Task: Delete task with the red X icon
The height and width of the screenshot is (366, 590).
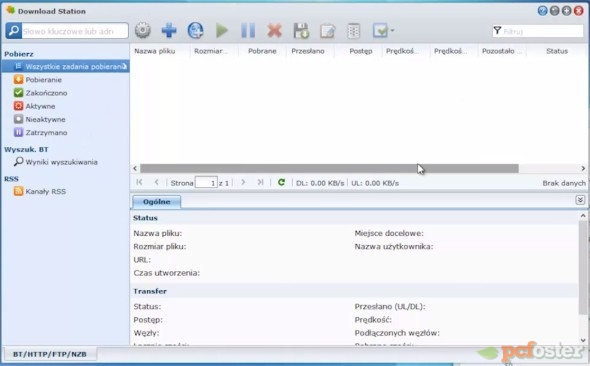Action: coord(275,30)
